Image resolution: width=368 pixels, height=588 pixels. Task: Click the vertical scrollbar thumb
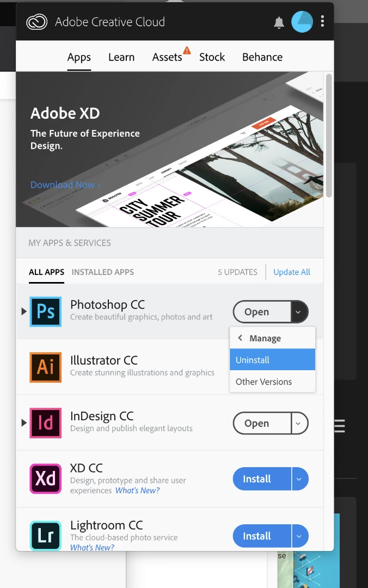pos(329,136)
